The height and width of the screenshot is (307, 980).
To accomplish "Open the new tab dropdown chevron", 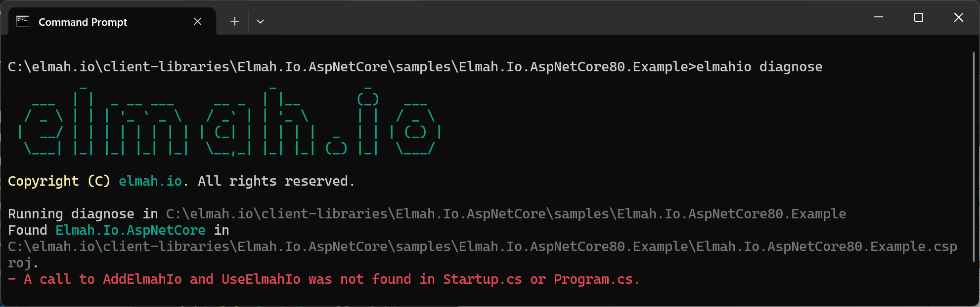I will pos(261,21).
